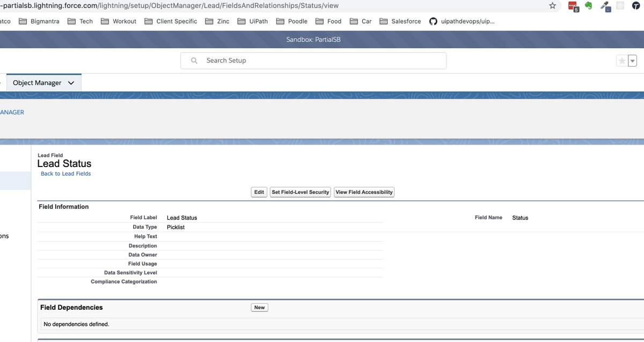Open the uipathdevops GitHub bookmark

(462, 21)
